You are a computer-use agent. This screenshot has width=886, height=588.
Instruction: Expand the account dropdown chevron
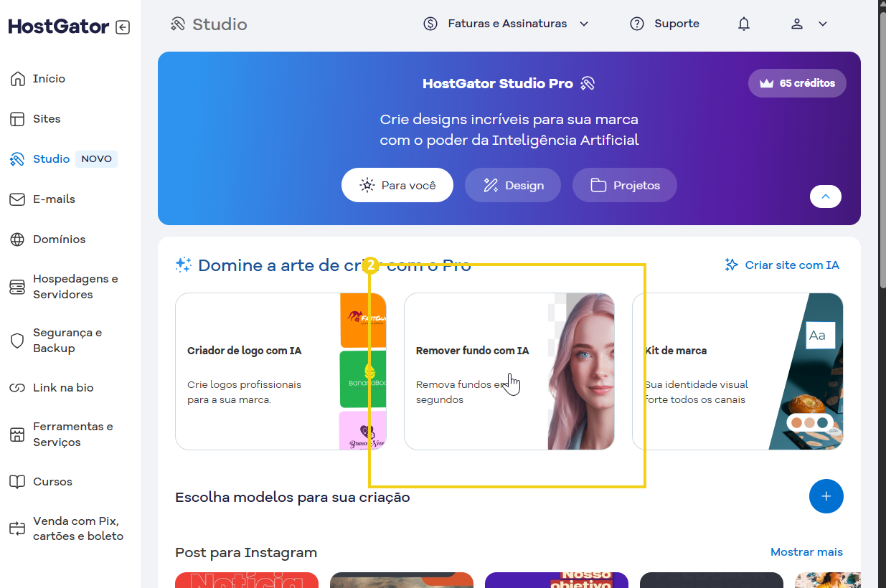[x=823, y=24]
